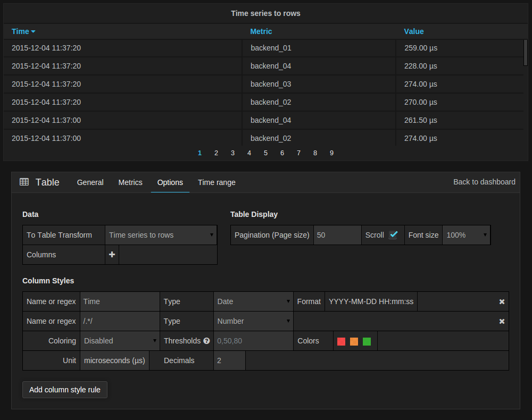Switch to the Metrics tab
Screen dimensions: 532x420
click(130, 182)
